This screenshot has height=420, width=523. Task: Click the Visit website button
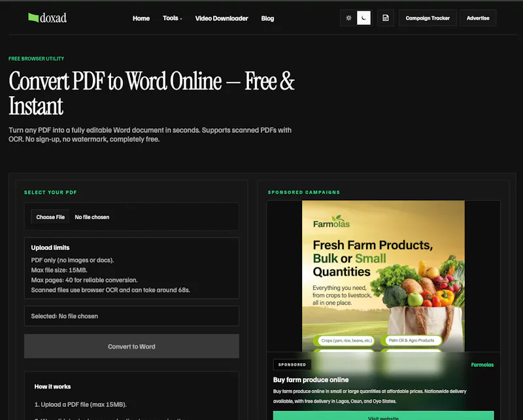[x=383, y=415]
